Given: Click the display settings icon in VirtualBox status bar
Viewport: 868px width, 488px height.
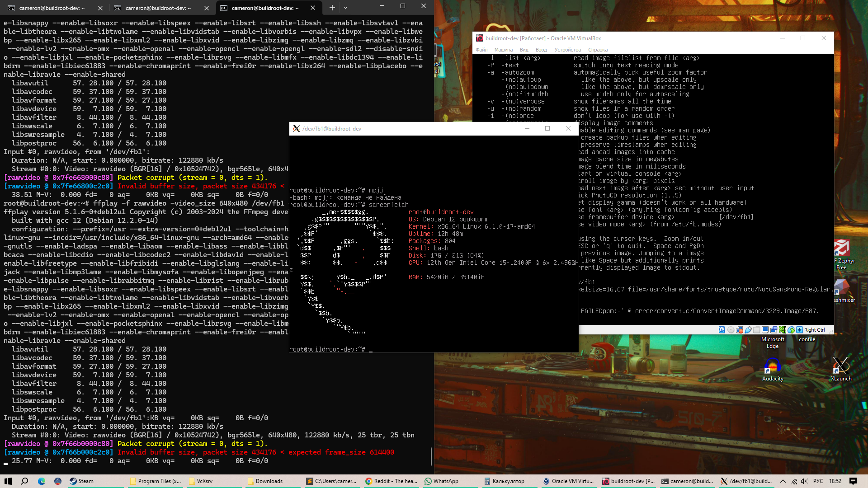Looking at the screenshot, I should click(x=765, y=330).
